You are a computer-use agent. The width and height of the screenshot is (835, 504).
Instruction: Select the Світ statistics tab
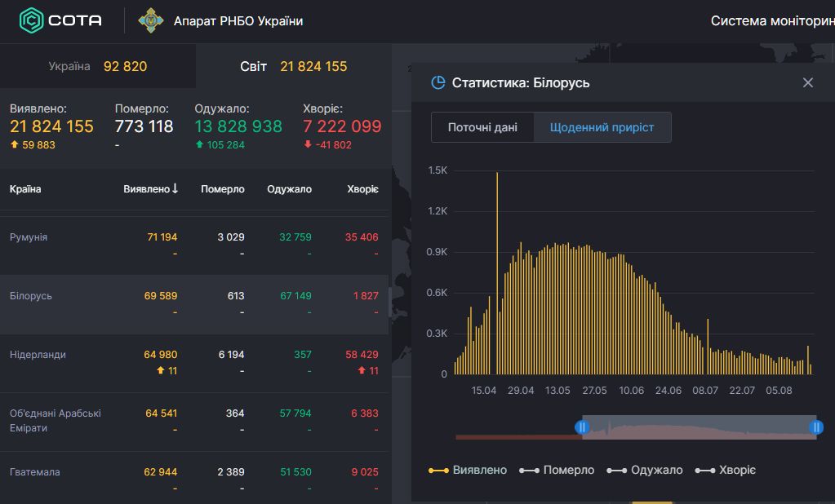pyautogui.click(x=293, y=66)
